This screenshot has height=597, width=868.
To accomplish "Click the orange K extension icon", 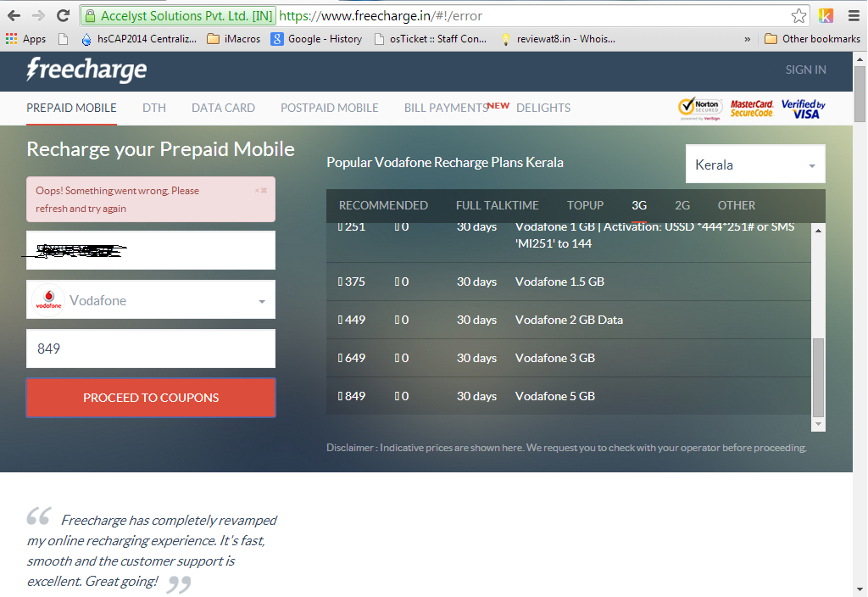I will tap(826, 16).
